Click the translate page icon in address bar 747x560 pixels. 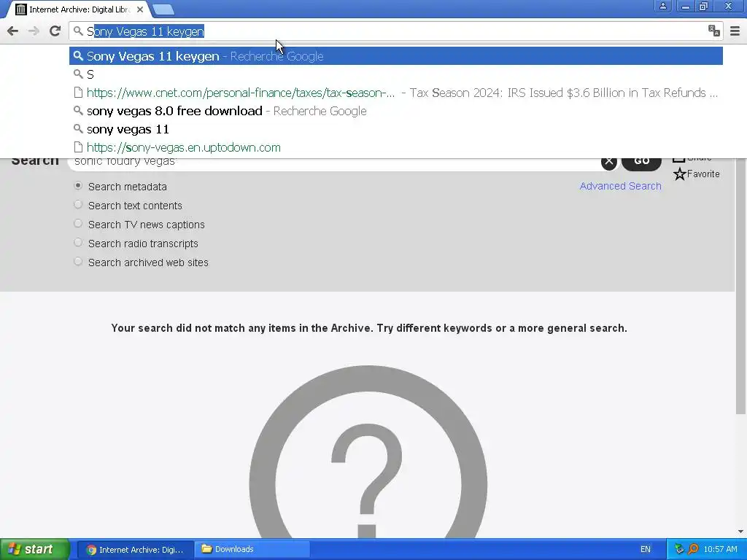click(713, 31)
